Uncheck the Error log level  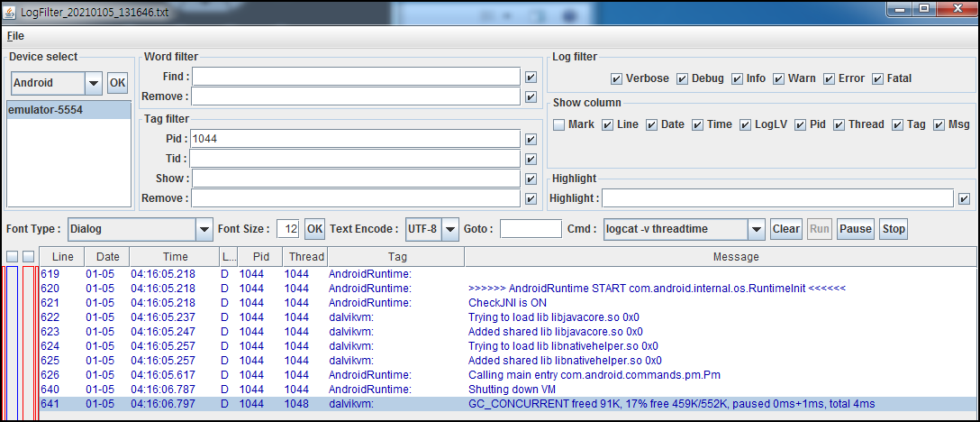pos(829,78)
